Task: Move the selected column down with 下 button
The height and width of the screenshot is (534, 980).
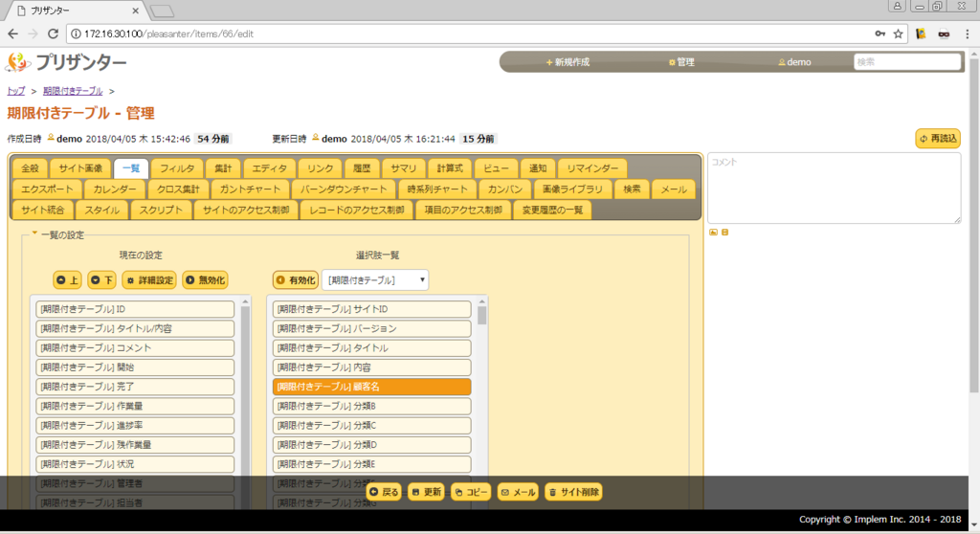Action: click(x=101, y=280)
